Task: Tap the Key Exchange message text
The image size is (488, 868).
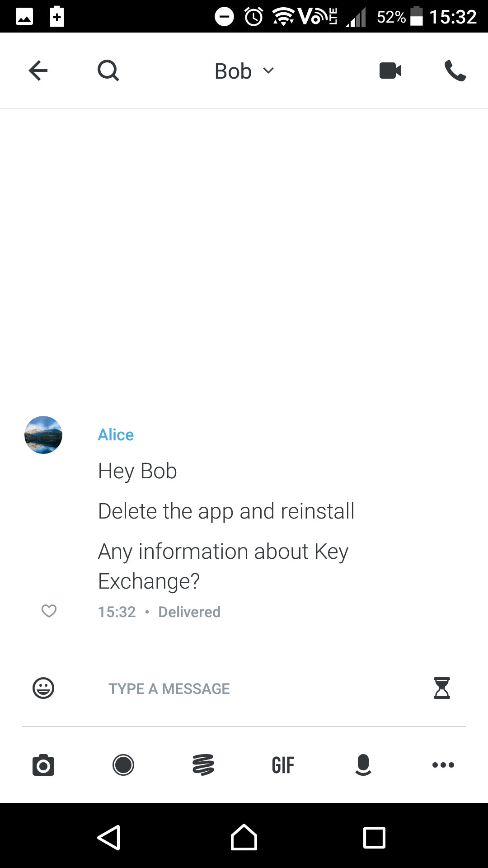Action: coord(223,566)
